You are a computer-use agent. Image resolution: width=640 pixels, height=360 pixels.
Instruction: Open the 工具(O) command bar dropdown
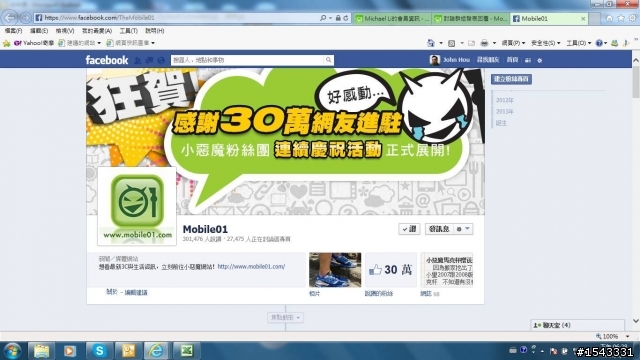pyautogui.click(x=579, y=43)
